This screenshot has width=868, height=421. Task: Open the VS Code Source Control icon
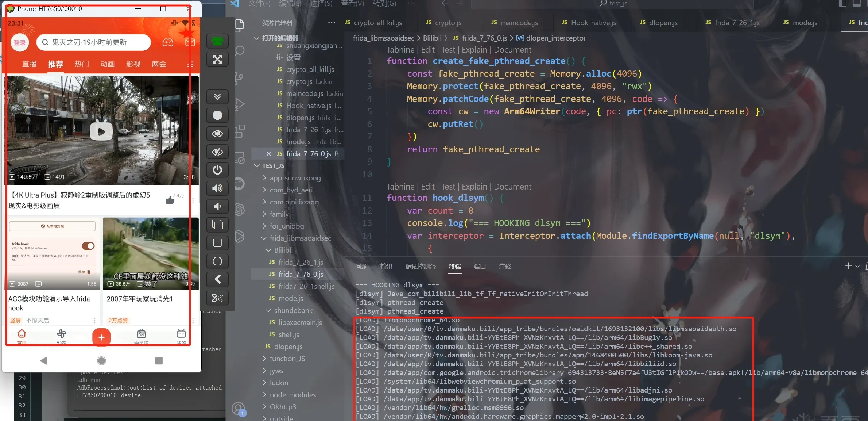click(x=239, y=78)
